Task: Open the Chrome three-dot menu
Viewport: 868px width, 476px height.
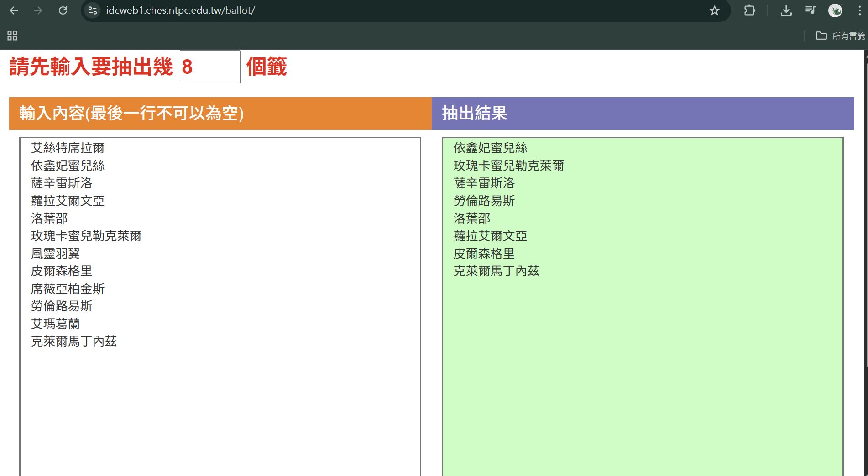Action: pos(859,10)
